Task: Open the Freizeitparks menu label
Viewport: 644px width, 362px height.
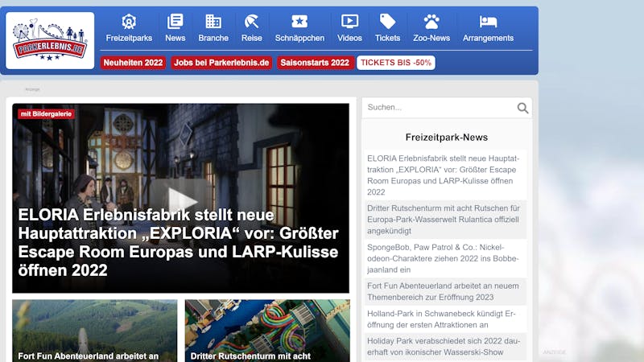Action: (129, 38)
